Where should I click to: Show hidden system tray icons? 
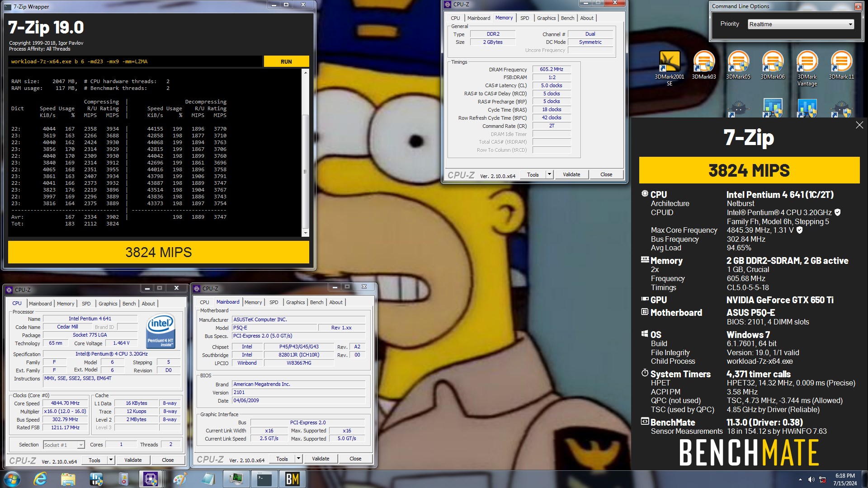pos(800,479)
